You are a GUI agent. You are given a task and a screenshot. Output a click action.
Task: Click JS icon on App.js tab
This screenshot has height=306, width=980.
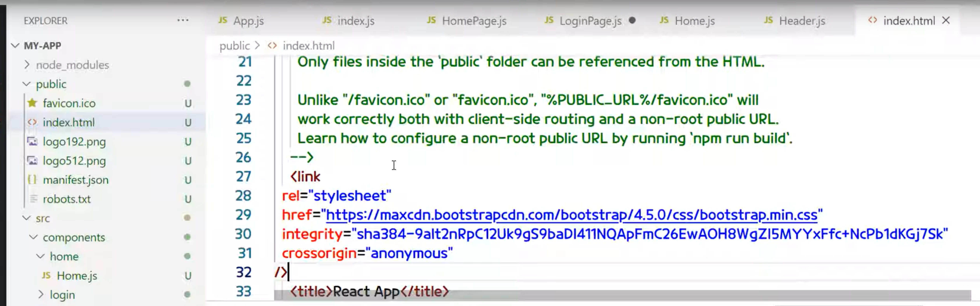(x=223, y=20)
